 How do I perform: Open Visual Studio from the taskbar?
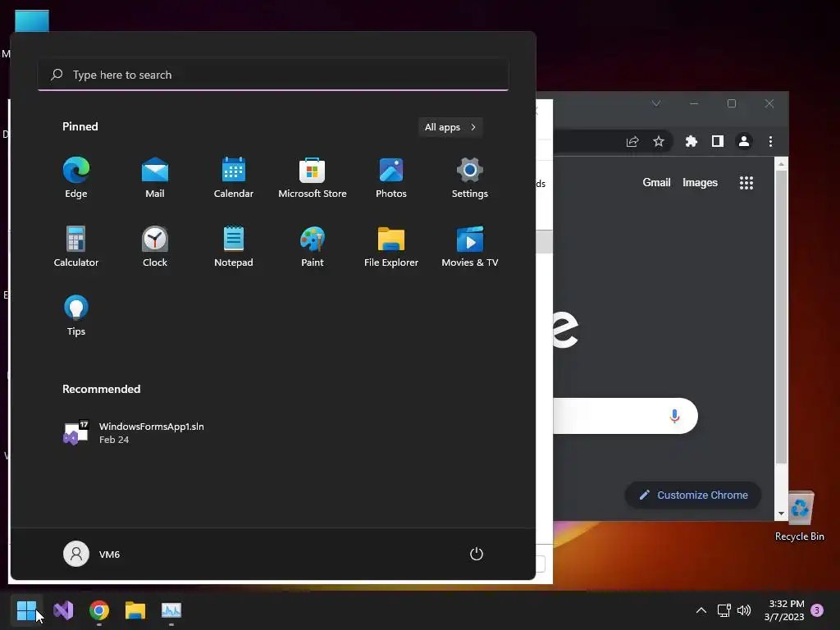click(x=63, y=610)
